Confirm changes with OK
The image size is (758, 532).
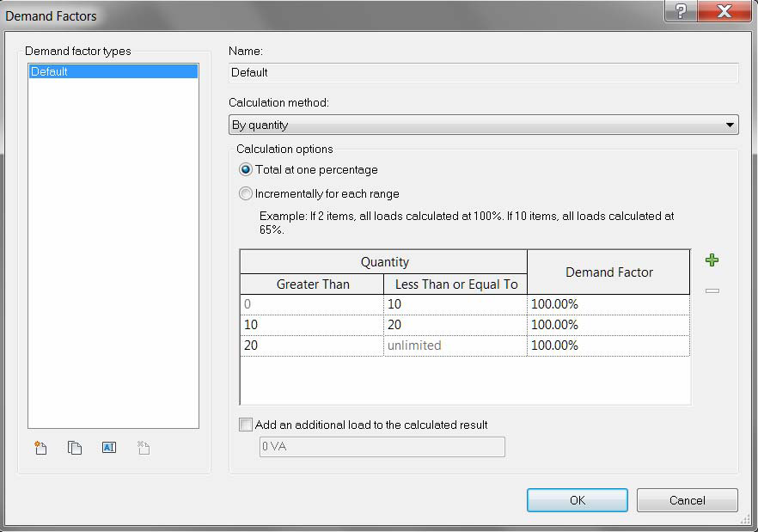[x=577, y=500]
